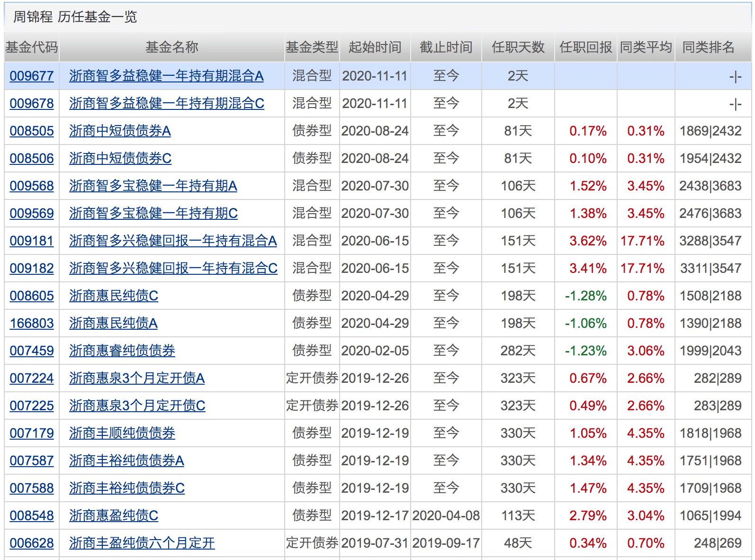Viewport: 755px width, 560px height.
Task: Open fund code link 008605
Action: click(x=32, y=296)
